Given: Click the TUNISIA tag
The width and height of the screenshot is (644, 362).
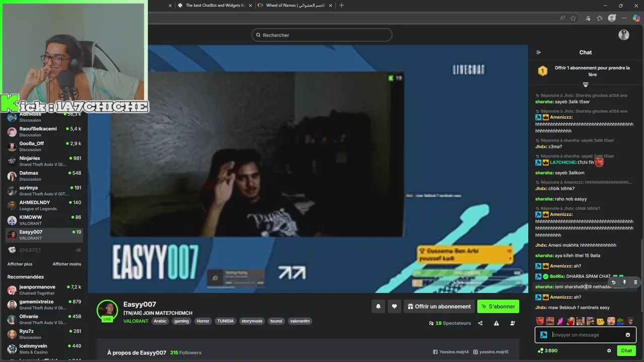Looking at the screenshot, I should tap(225, 321).
